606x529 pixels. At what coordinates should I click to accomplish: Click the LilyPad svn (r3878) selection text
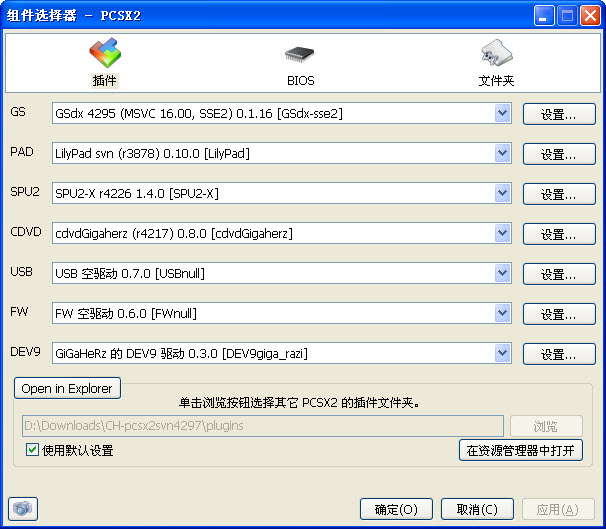coord(152,153)
